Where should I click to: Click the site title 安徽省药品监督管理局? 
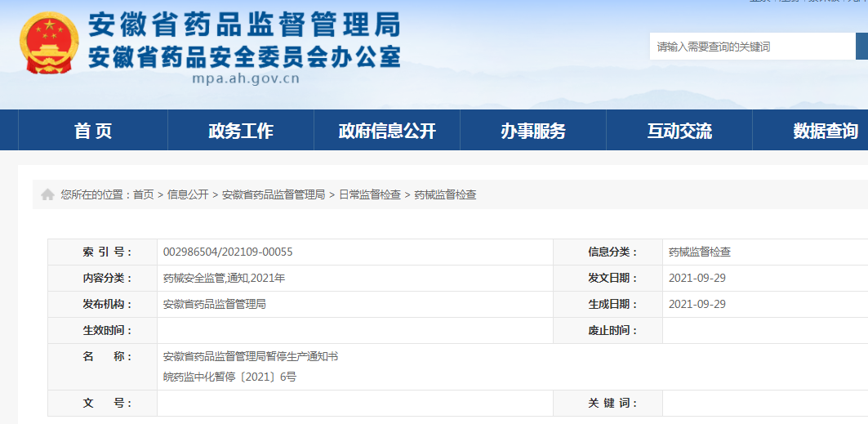244,25
